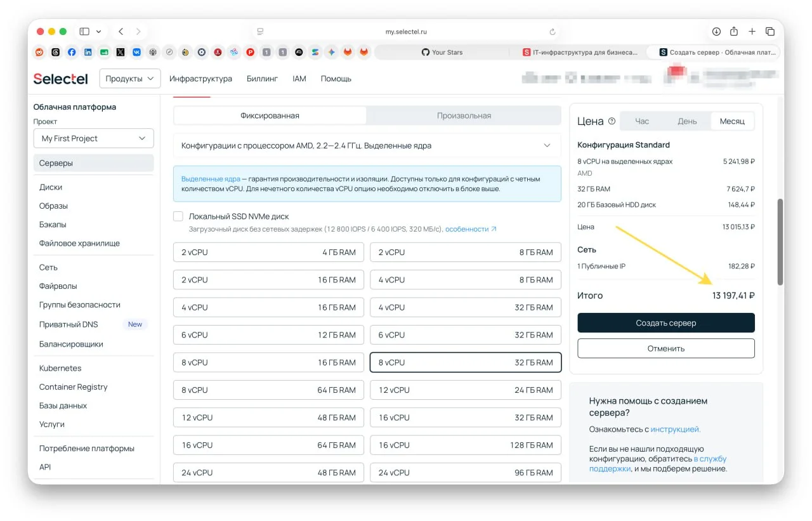Open the sidebar options chevron in the Safari toolbar
Screen dimensions: 812x521
coord(98,31)
